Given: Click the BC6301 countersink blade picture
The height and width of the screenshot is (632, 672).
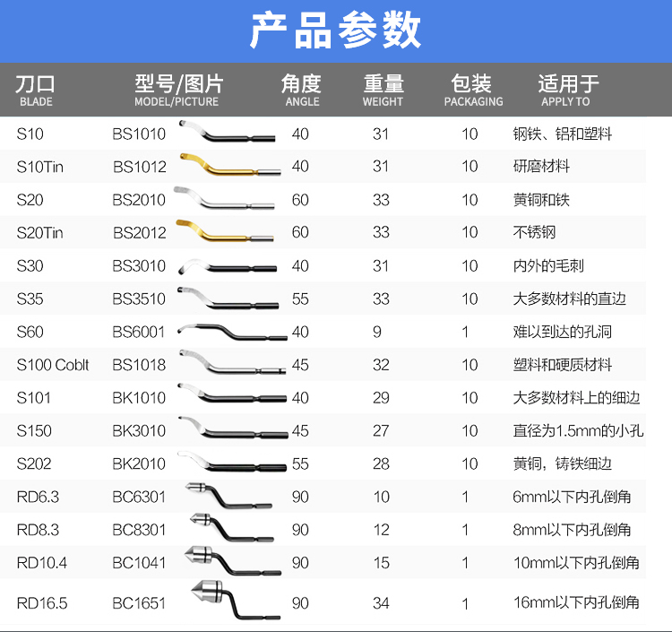Looking at the screenshot, I should [228, 496].
